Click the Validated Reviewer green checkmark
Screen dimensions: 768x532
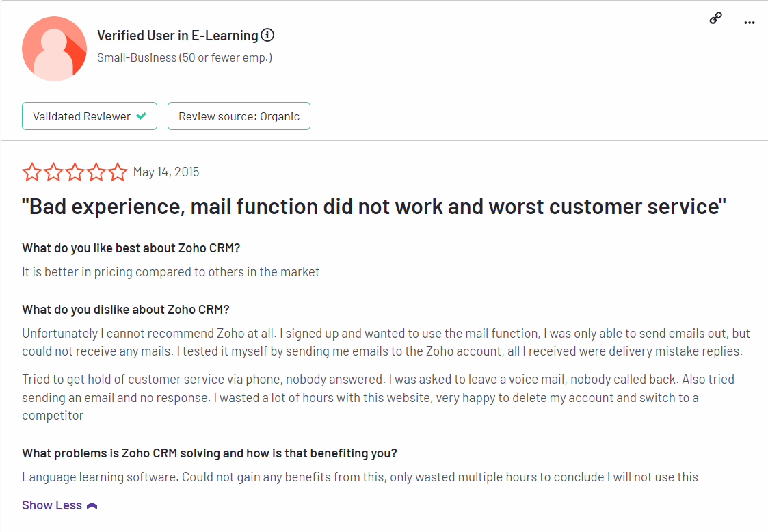click(142, 116)
